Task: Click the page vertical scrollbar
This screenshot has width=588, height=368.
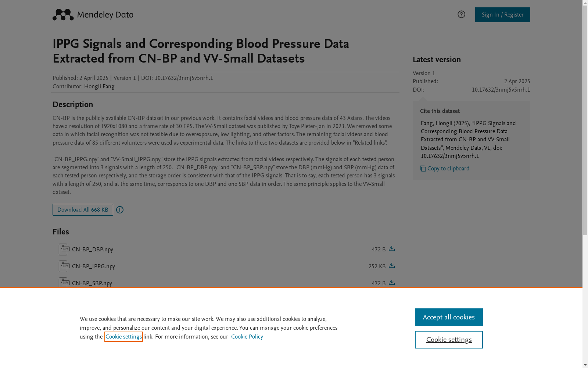Action: (x=585, y=184)
